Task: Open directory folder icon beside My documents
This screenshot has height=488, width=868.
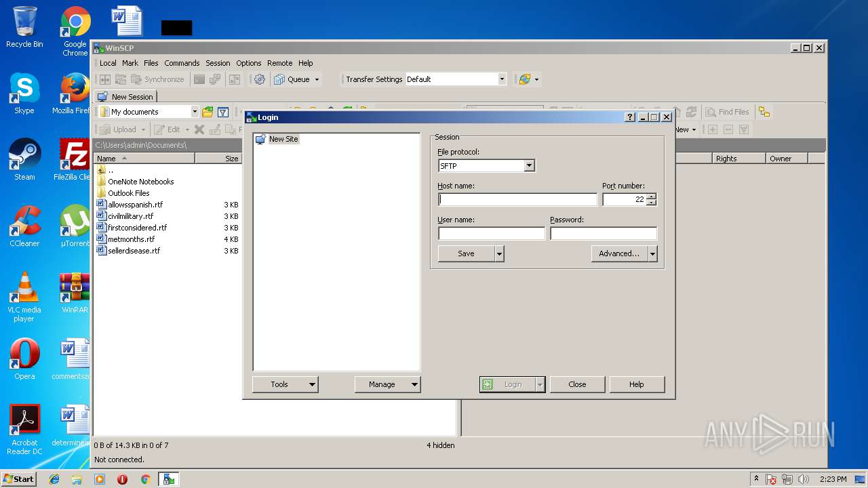Action: click(208, 112)
